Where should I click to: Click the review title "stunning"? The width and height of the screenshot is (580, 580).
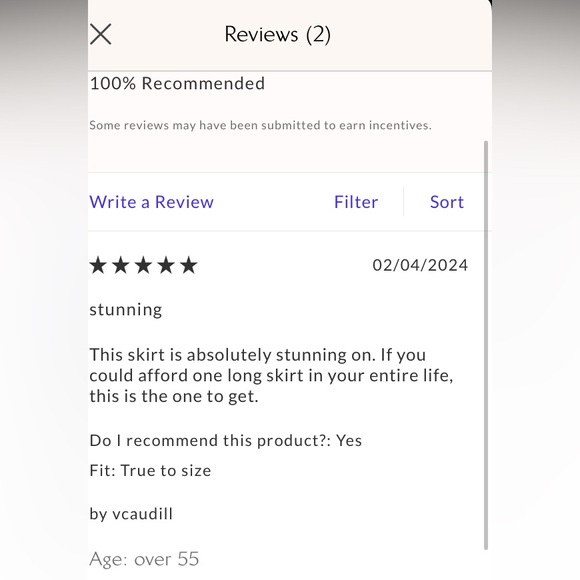(126, 310)
